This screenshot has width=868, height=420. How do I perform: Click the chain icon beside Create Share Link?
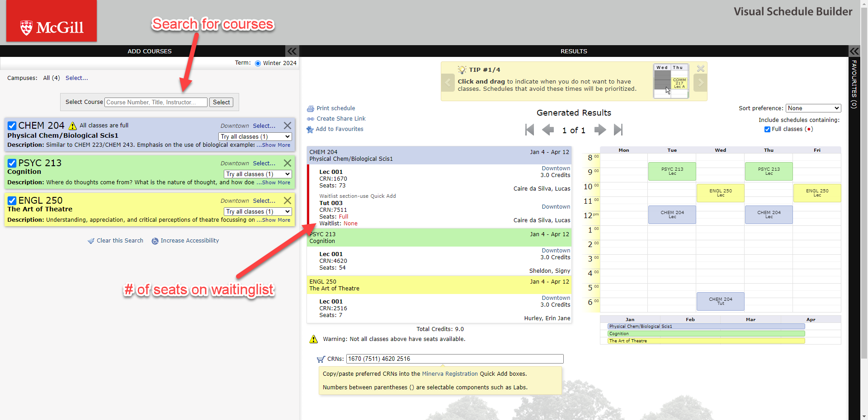311,119
